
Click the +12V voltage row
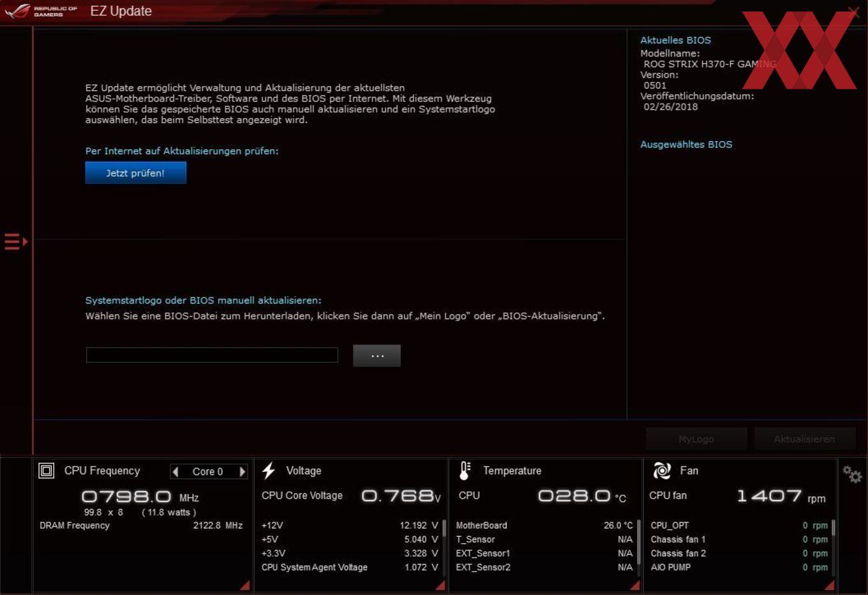(350, 525)
